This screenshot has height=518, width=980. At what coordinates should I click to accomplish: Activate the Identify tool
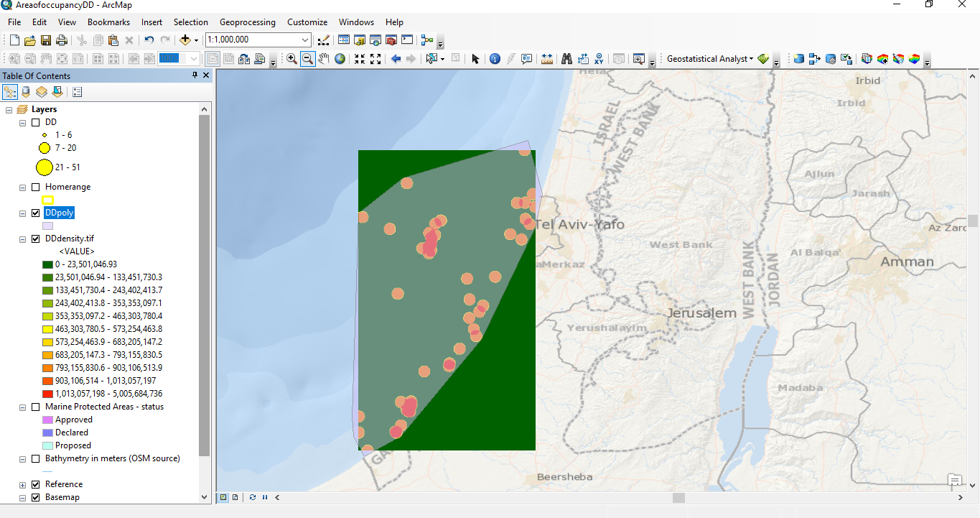pos(495,59)
